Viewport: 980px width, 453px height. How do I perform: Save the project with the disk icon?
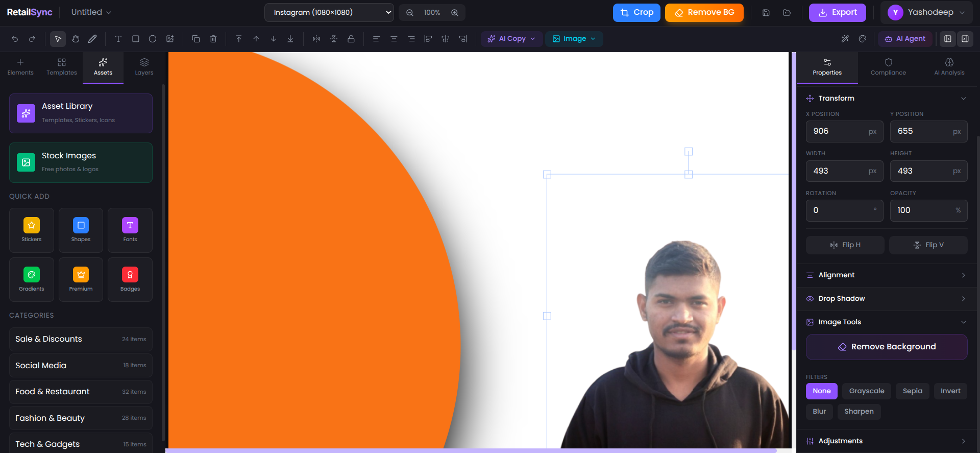(x=766, y=13)
